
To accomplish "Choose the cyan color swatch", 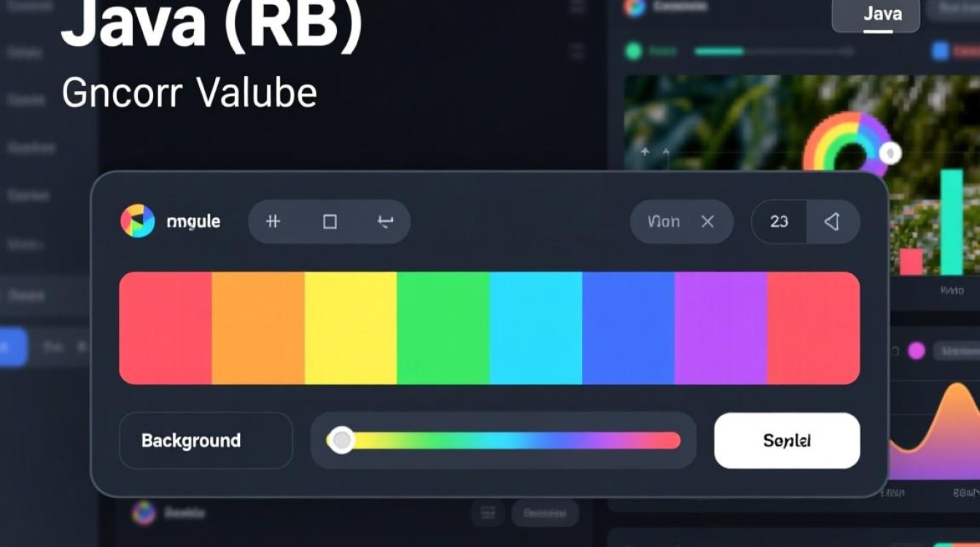I will point(536,328).
